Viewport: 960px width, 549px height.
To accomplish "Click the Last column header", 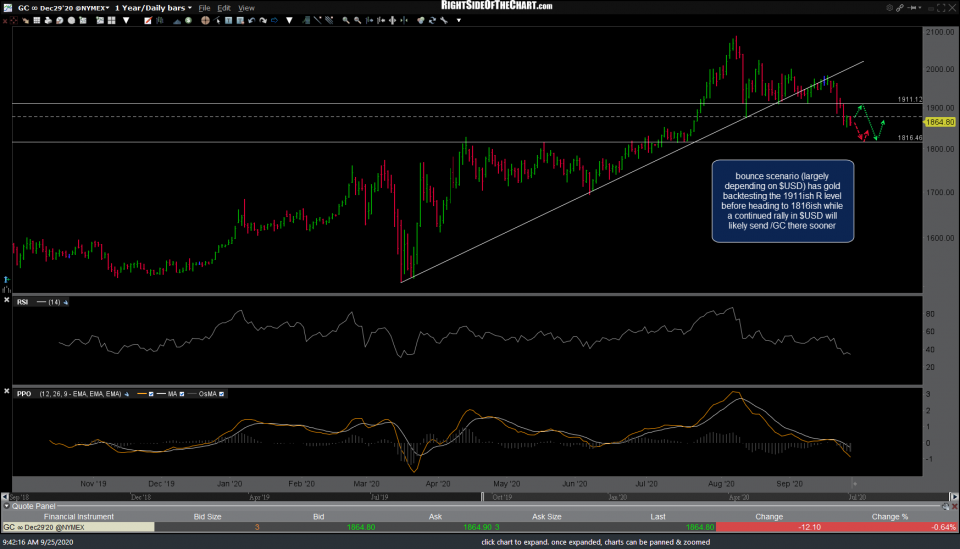I will [658, 517].
